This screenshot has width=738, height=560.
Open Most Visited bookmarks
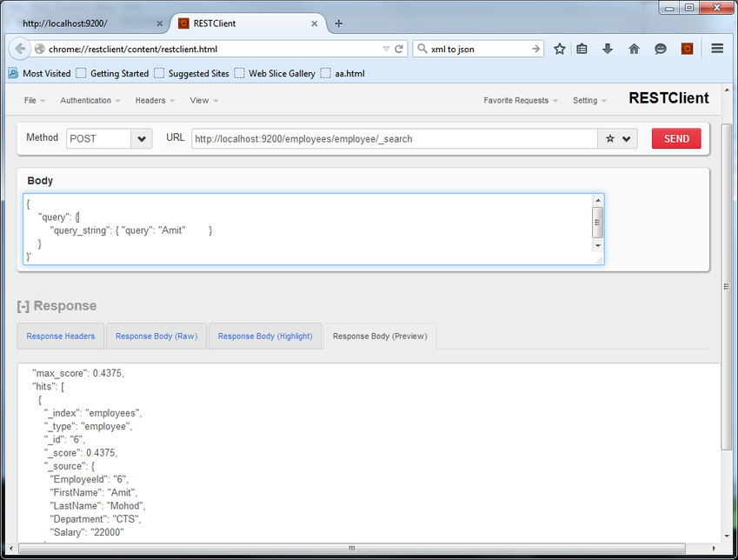[39, 73]
